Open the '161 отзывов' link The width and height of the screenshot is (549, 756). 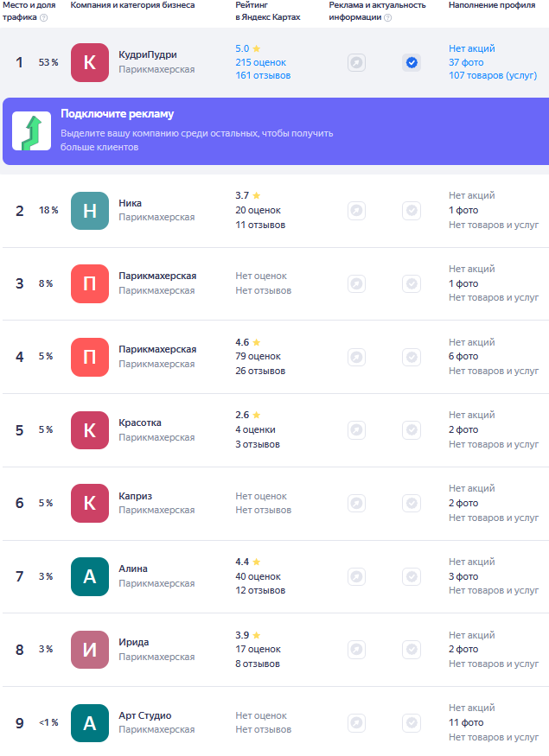263,76
